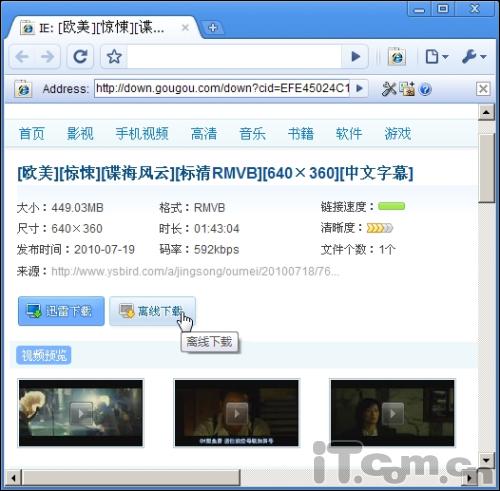
Task: Open the 软件 navigation item
Action: tap(349, 134)
